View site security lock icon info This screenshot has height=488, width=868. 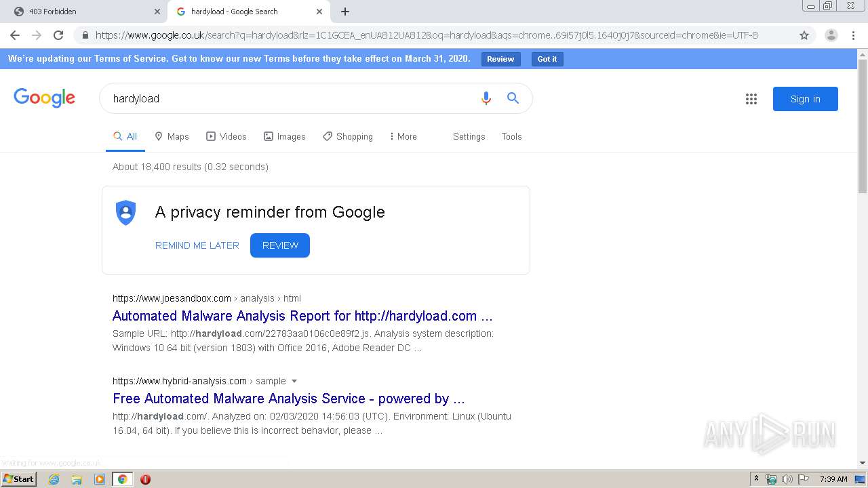point(85,35)
